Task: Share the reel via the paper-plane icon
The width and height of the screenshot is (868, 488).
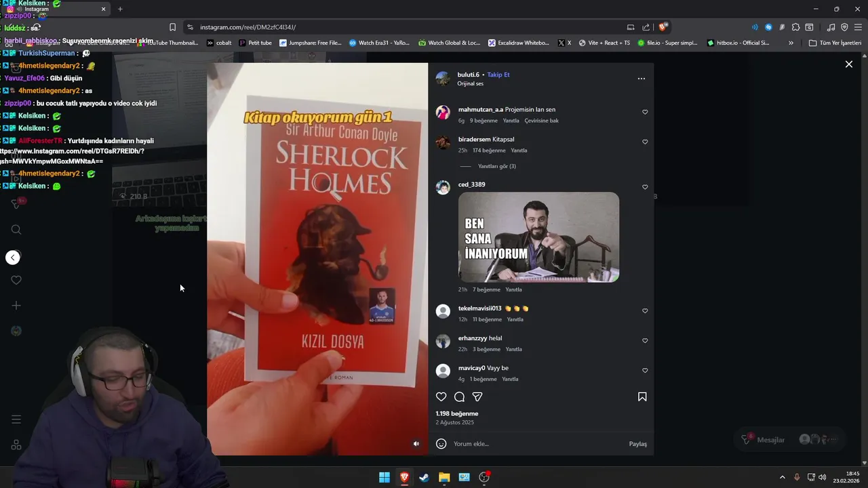Action: [x=477, y=397]
